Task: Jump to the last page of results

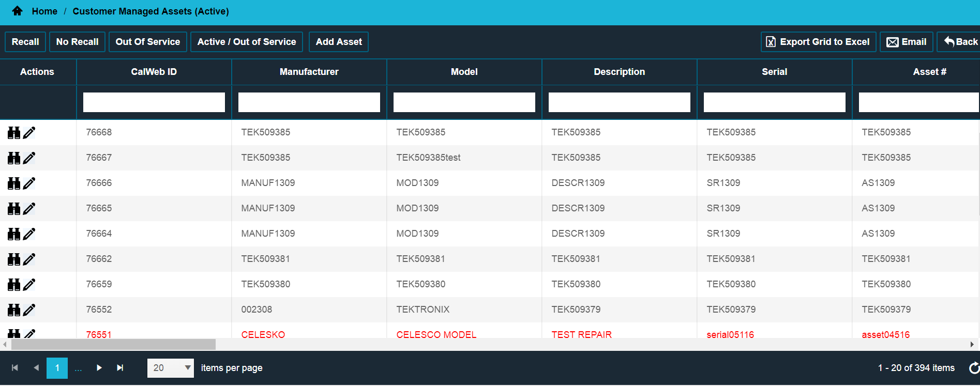Action: pos(120,368)
